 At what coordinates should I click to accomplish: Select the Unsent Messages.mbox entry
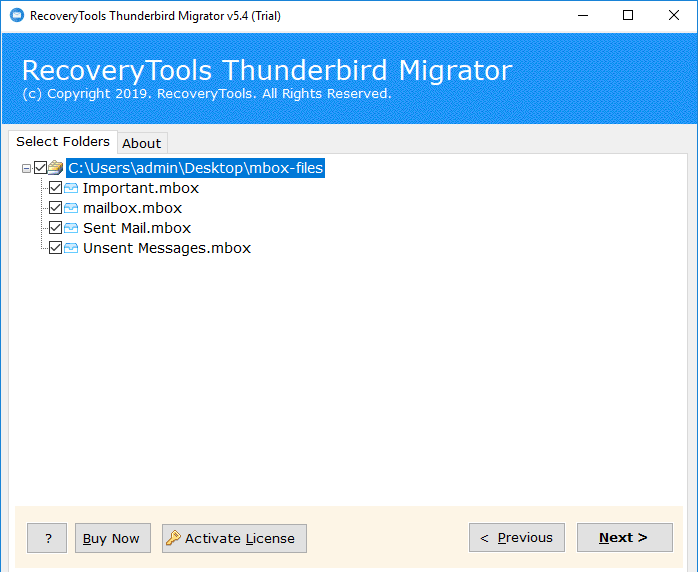[x=167, y=248]
